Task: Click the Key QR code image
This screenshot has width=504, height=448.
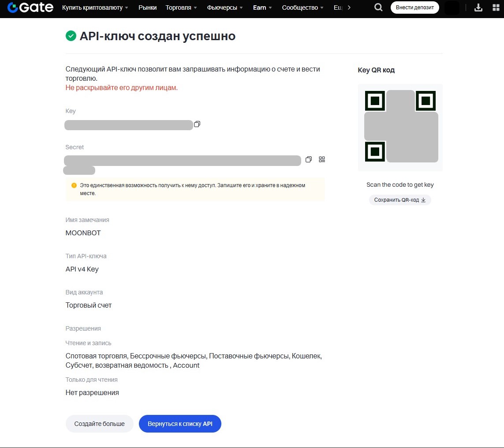Action: click(400, 127)
